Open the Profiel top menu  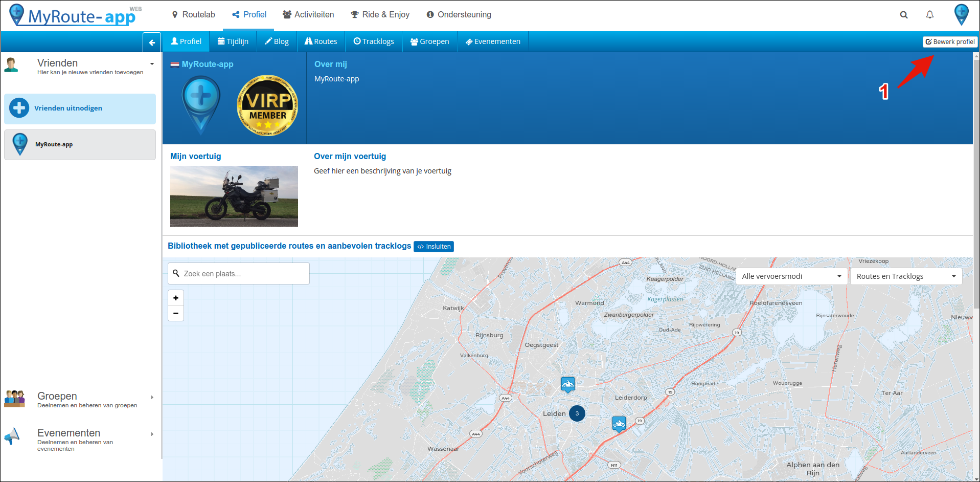point(249,15)
